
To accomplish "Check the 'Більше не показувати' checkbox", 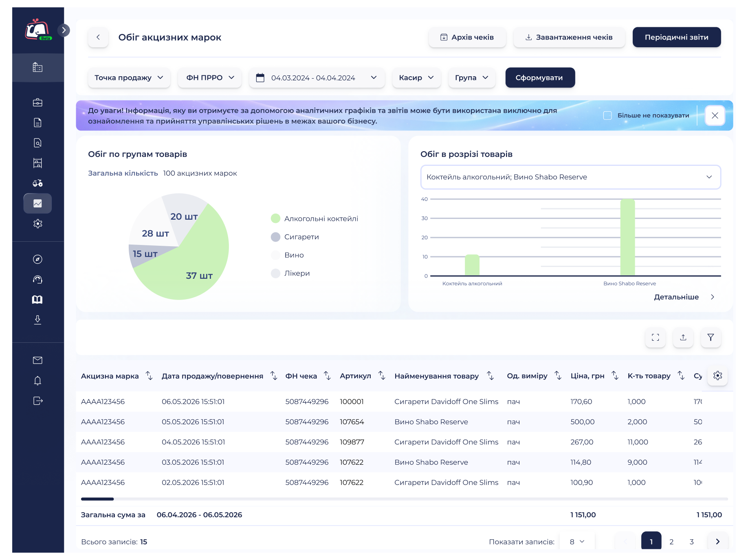I will [607, 115].
